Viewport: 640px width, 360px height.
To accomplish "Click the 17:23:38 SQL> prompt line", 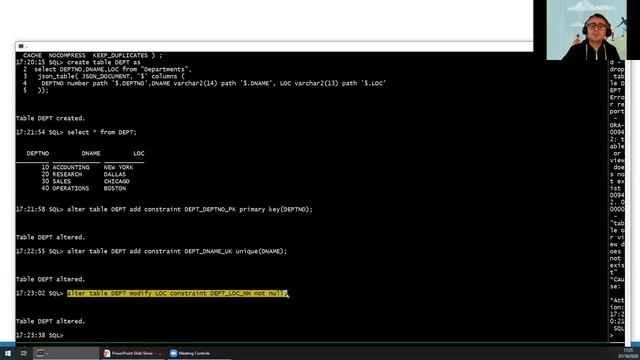I will coord(40,335).
